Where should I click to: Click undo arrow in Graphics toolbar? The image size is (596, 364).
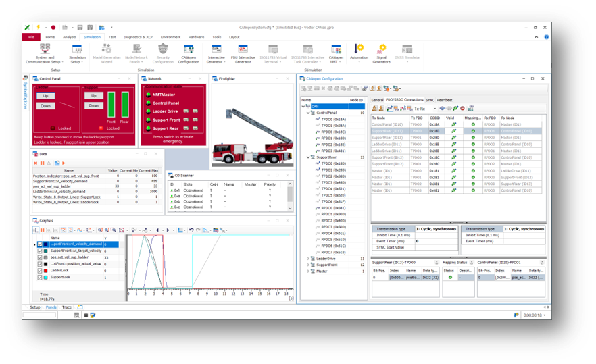click(191, 230)
